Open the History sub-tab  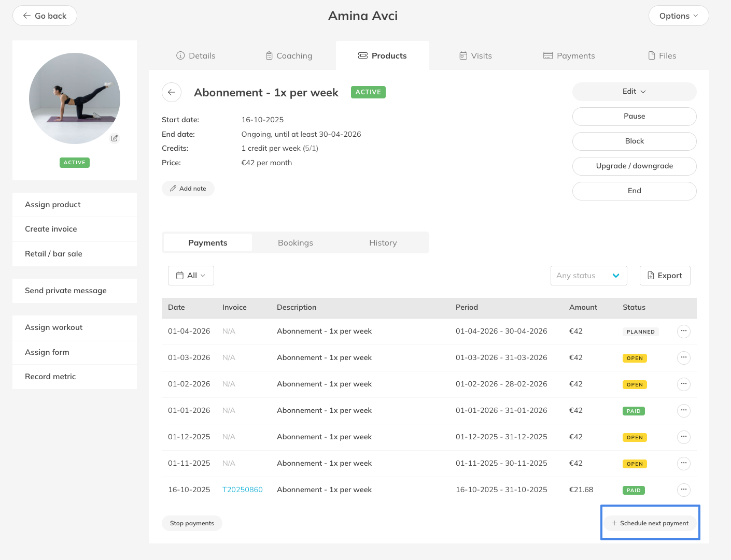383,243
